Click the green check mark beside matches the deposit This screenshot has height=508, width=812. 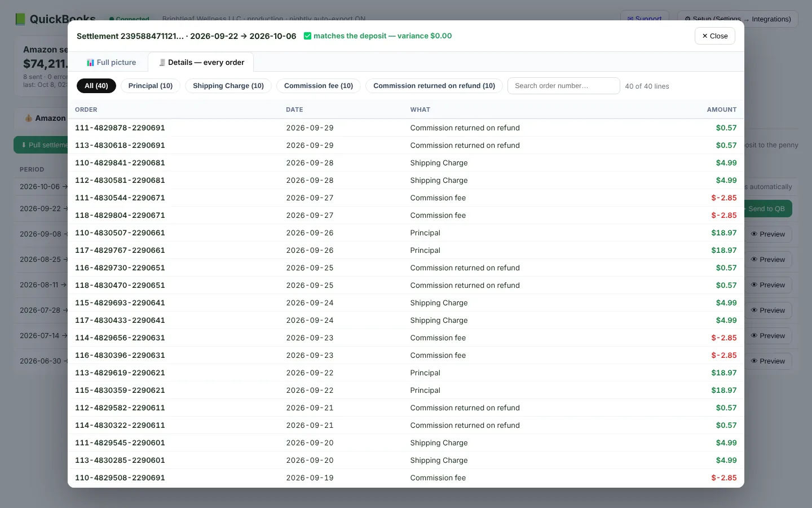[x=307, y=36]
